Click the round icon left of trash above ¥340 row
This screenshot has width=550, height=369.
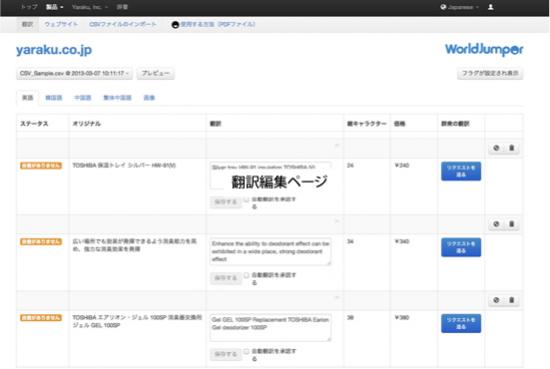(x=496, y=224)
